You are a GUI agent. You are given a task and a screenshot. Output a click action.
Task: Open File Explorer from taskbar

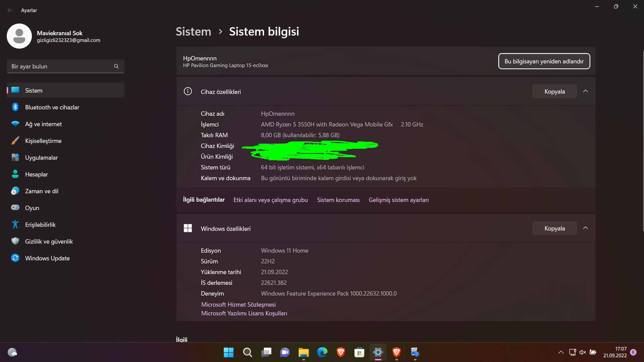pos(304,352)
